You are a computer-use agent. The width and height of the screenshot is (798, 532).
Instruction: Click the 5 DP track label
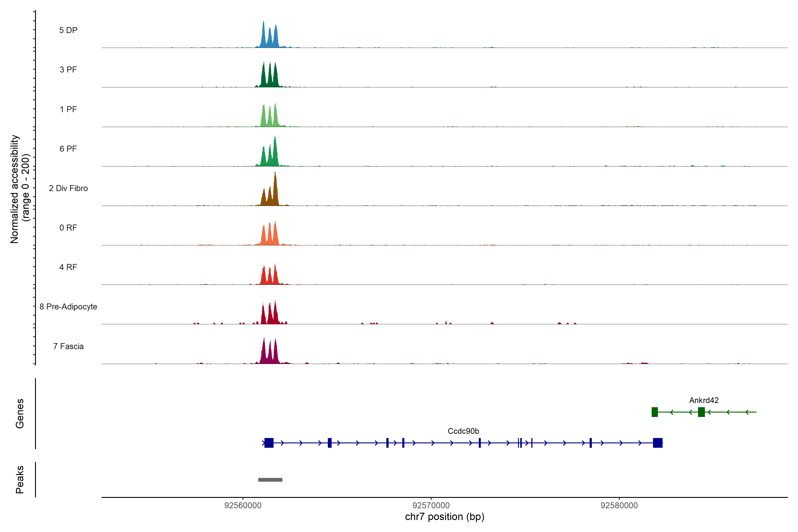point(68,30)
